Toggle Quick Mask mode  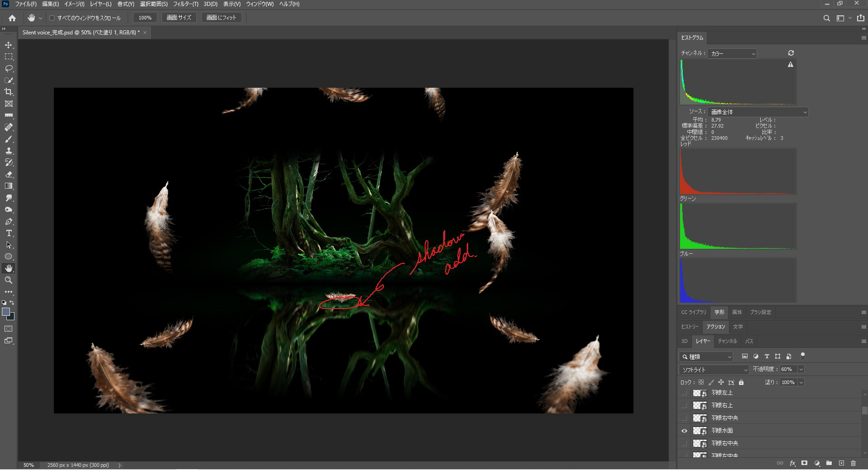point(9,329)
